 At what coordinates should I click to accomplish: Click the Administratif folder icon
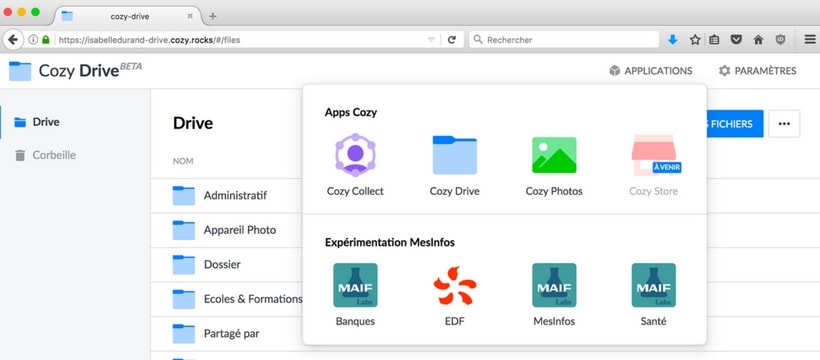click(184, 195)
